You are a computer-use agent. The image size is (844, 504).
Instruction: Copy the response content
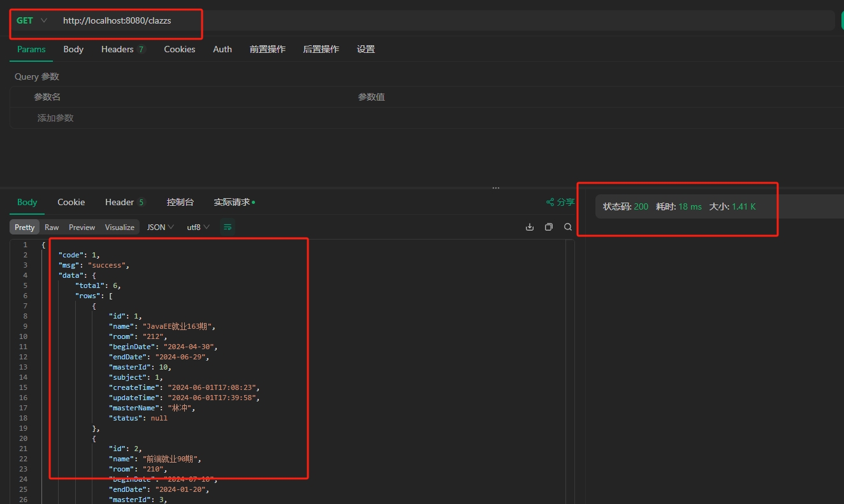(548, 227)
